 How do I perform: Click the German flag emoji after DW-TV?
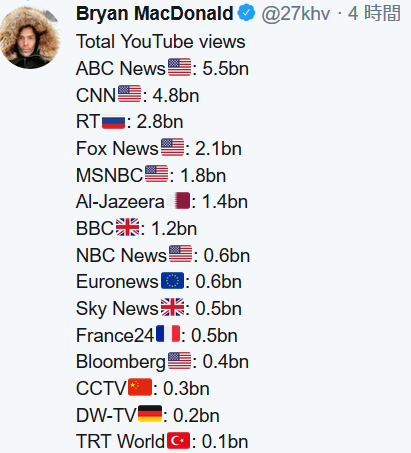150,414
